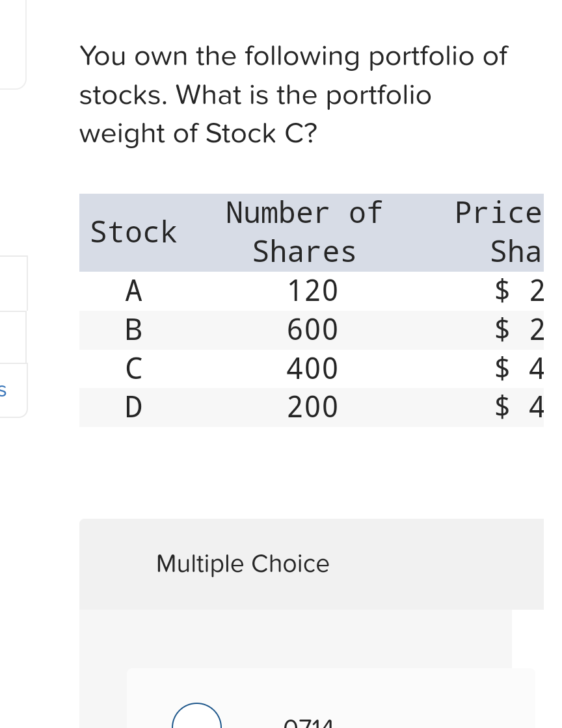Click the Stock column header
The image size is (562, 728).
pos(133,232)
